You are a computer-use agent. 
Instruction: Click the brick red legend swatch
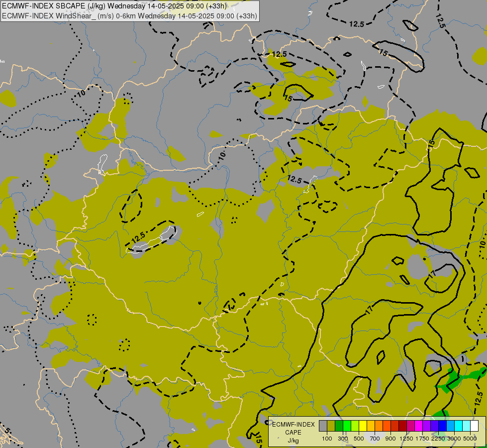(395, 426)
